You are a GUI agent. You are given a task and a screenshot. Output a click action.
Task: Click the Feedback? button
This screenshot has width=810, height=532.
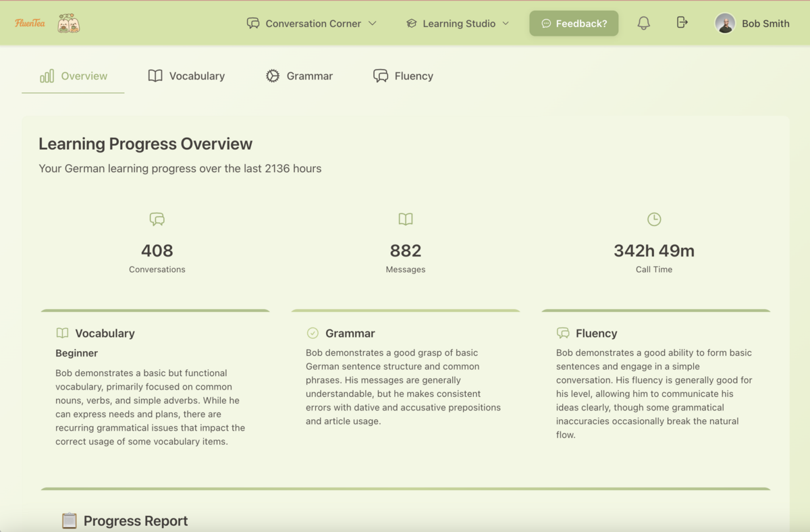tap(574, 22)
